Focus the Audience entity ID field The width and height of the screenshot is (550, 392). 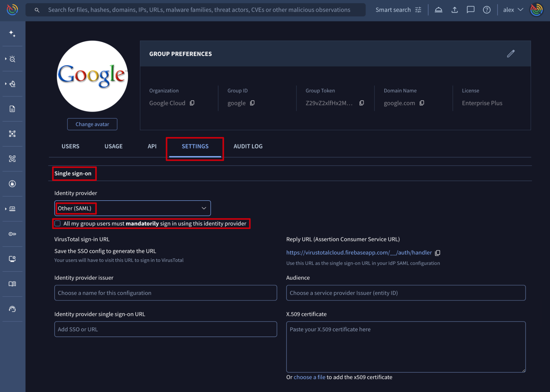406,293
